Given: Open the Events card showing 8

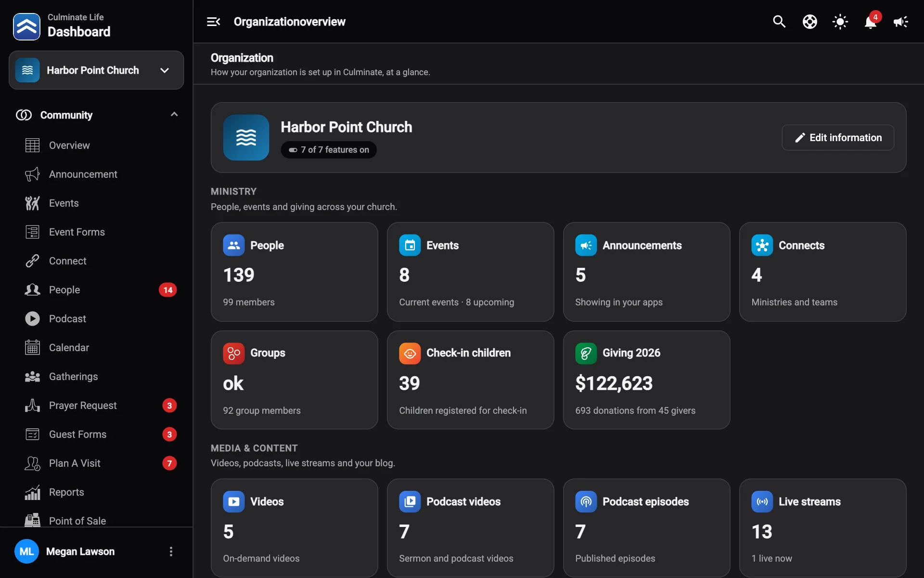Looking at the screenshot, I should pos(471,272).
